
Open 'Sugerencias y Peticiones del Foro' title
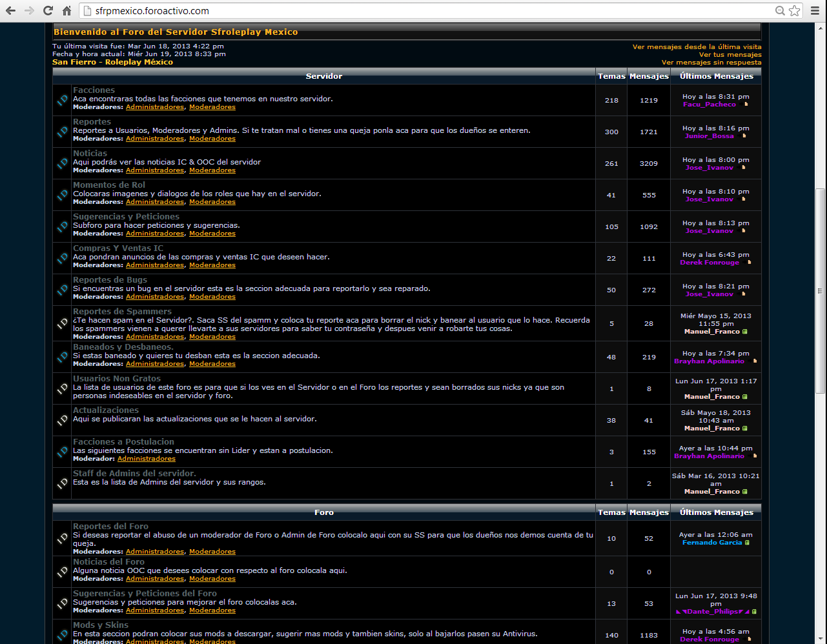(145, 594)
